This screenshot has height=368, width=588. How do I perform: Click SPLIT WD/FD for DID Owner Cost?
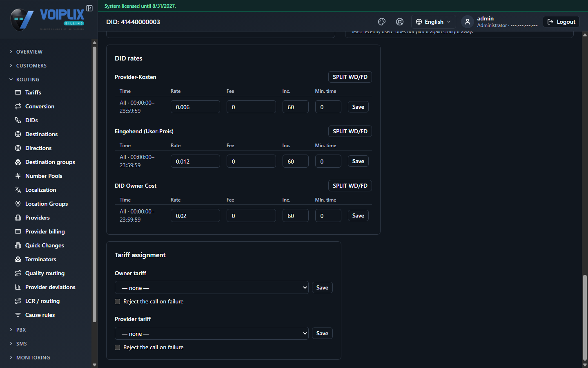click(350, 186)
